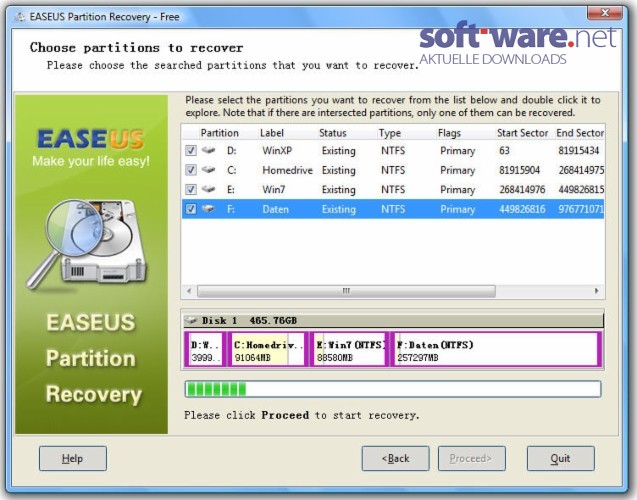Image resolution: width=637 pixels, height=500 pixels.
Task: Click the drive icon in F: row
Action: pyautogui.click(x=208, y=209)
